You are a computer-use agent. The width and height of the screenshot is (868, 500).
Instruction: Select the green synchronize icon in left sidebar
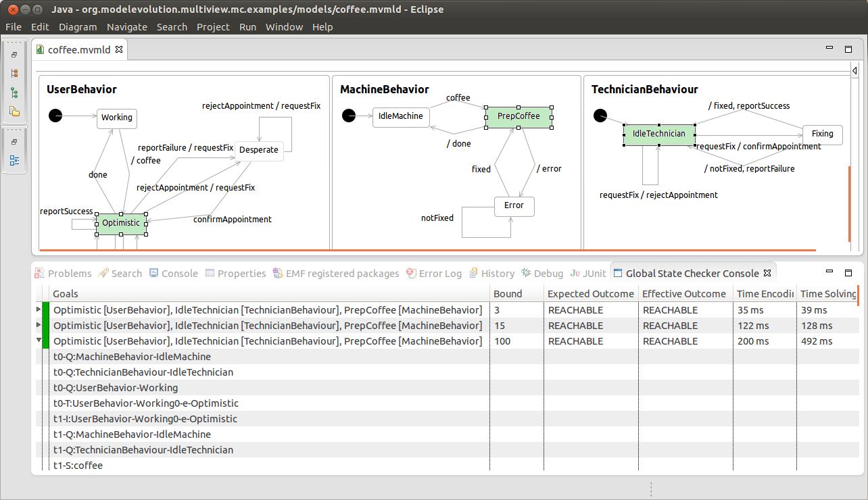(x=15, y=91)
